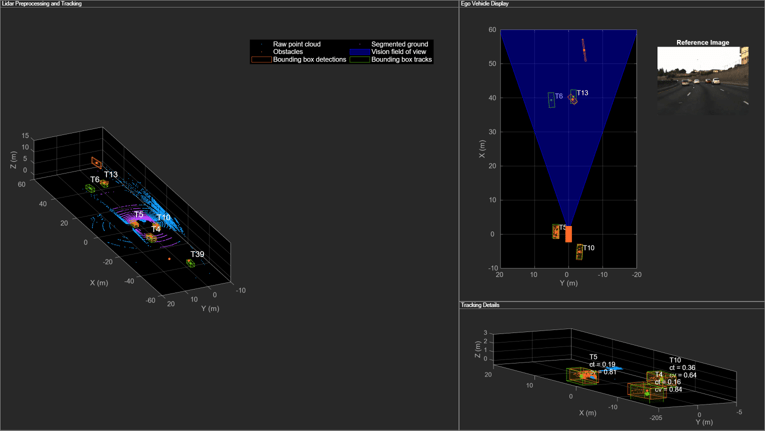The image size is (765, 431).
Task: Click track label T10 in lidar 3D view
Action: tap(163, 218)
